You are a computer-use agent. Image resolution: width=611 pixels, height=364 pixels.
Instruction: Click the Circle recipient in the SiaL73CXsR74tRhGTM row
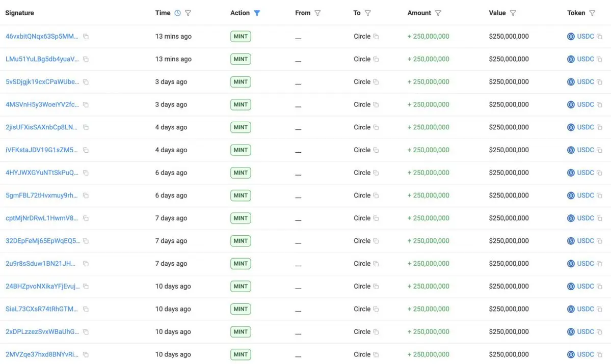pyautogui.click(x=362, y=309)
